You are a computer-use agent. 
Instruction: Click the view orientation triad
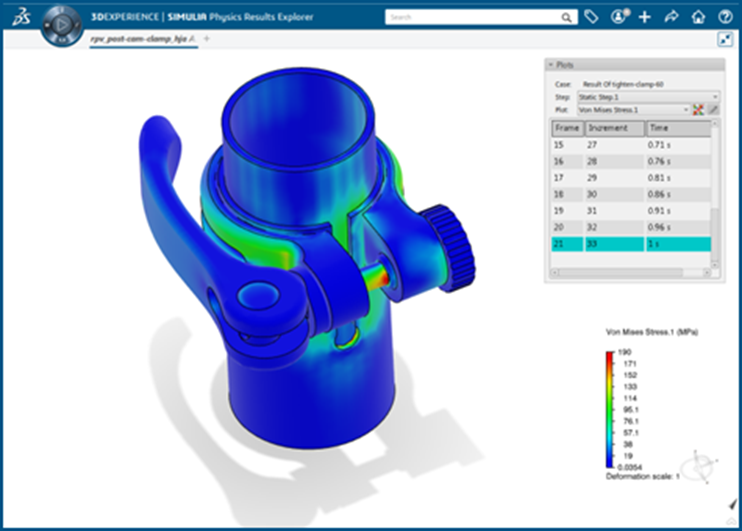[x=700, y=466]
